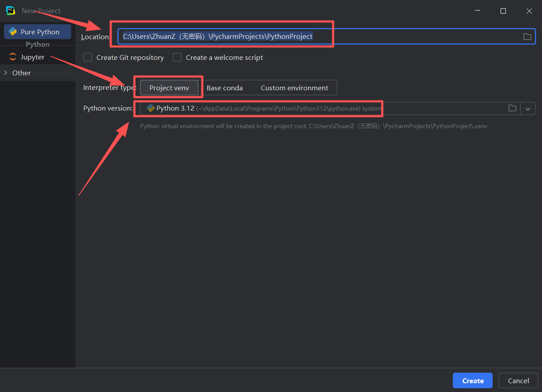Browse for Python interpreter with folder icon
Image resolution: width=542 pixels, height=392 pixels.
(512, 108)
